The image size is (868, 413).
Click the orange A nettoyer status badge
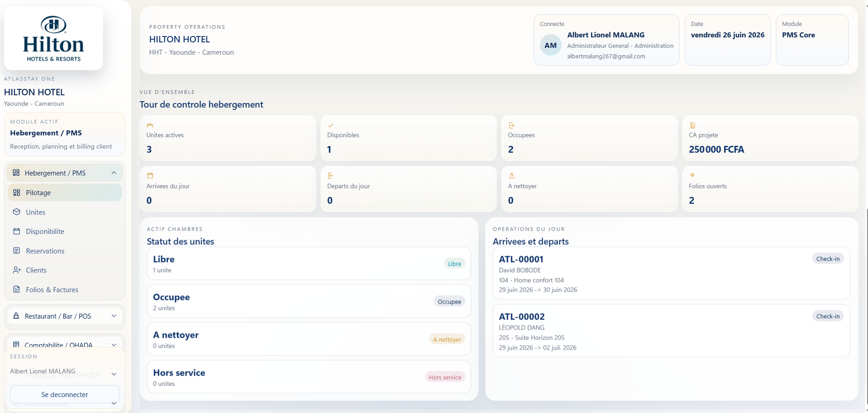[447, 339]
